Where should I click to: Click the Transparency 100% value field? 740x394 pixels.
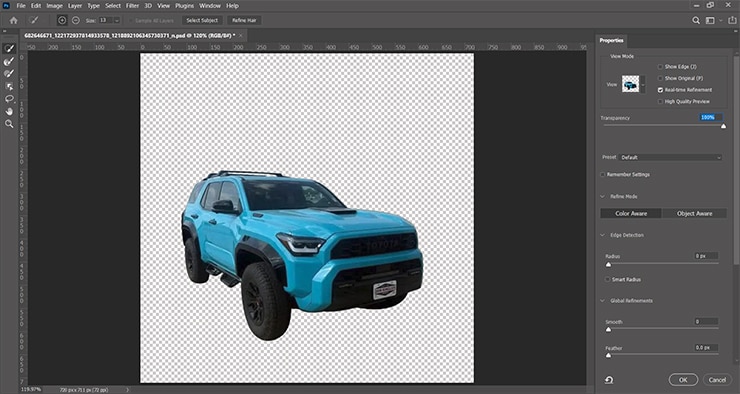[x=711, y=117]
